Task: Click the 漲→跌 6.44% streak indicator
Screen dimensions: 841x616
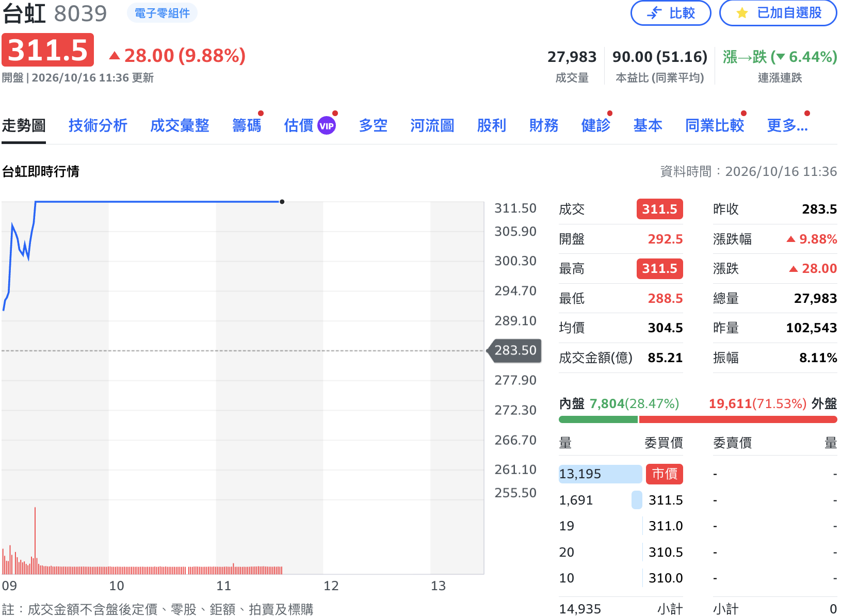Action: click(780, 57)
